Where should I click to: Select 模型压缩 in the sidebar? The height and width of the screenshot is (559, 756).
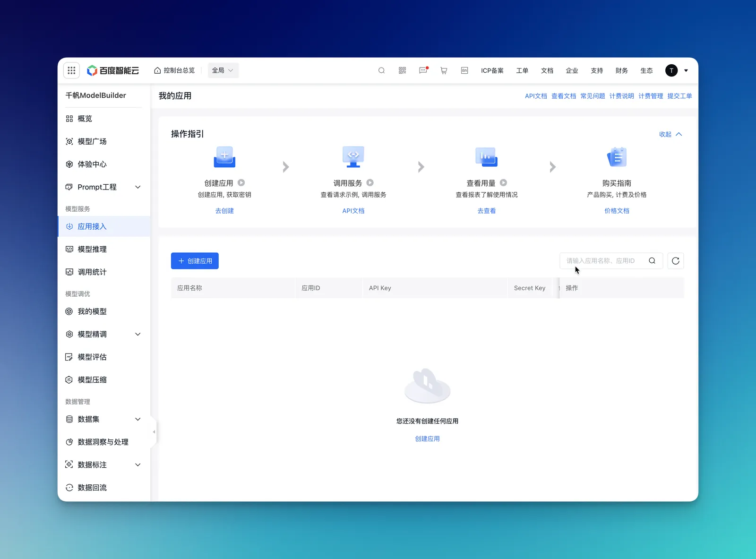pyautogui.click(x=104, y=379)
